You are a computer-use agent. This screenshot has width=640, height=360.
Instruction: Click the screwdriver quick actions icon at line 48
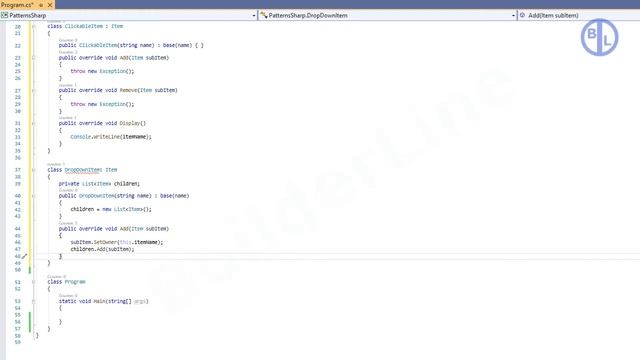(24, 256)
